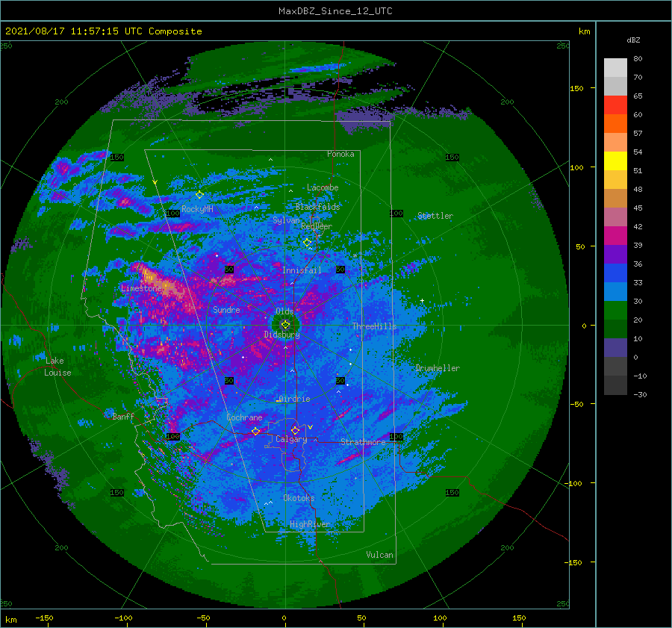Click the 80 value on the dBZ scale

(x=638, y=59)
